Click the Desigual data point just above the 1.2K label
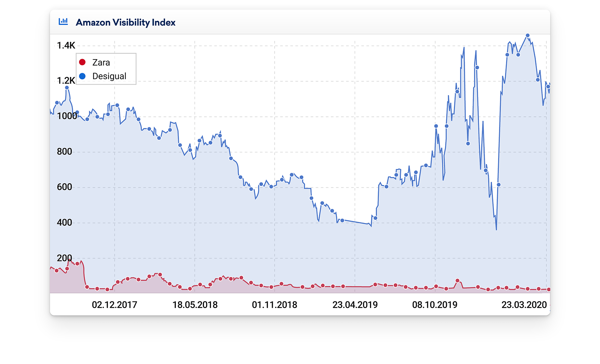 (67, 88)
